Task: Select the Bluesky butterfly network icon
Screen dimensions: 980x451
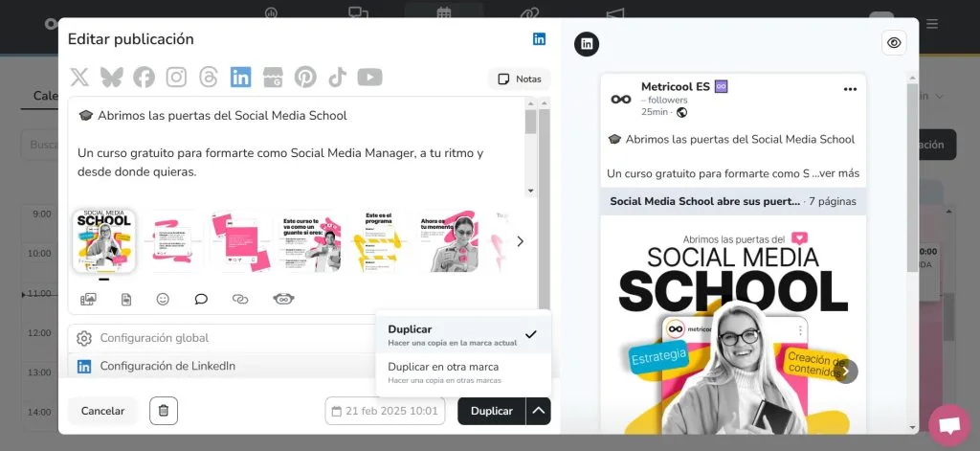Action: (x=111, y=77)
